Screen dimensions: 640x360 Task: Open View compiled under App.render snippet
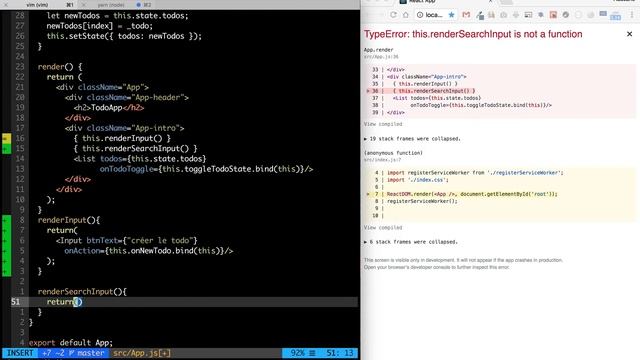tap(383, 124)
